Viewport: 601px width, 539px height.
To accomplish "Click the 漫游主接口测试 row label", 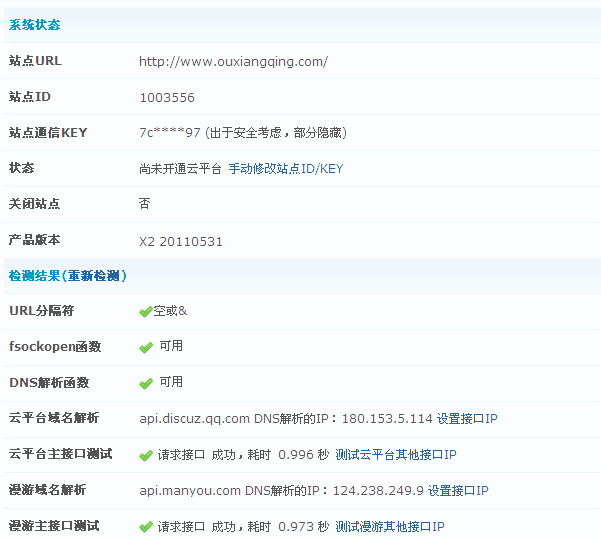I will 54,526.
